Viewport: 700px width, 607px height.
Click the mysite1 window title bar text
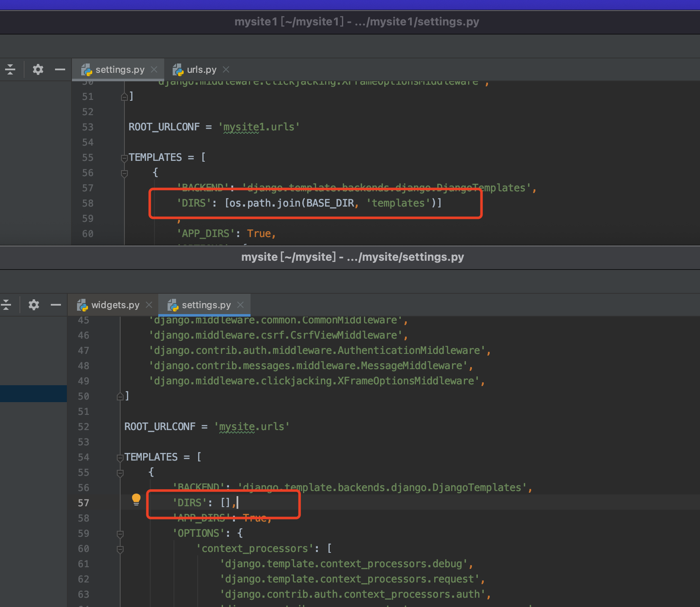[x=357, y=22]
